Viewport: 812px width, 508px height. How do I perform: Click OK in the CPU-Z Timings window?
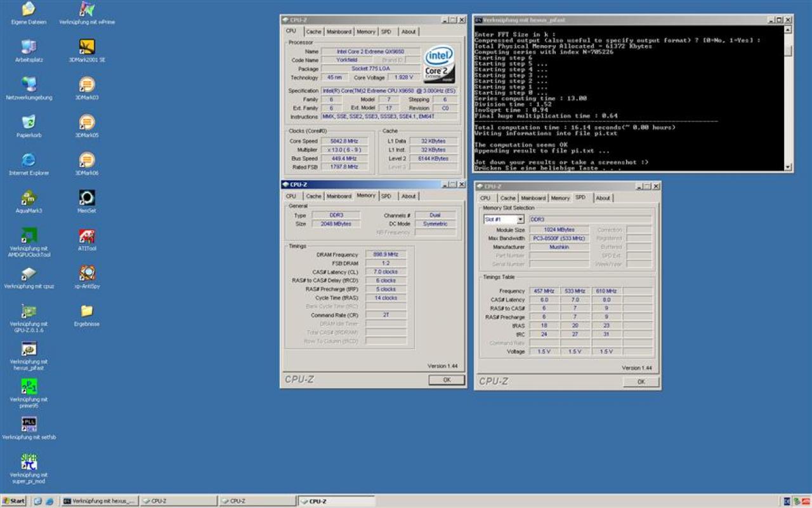pos(447,380)
